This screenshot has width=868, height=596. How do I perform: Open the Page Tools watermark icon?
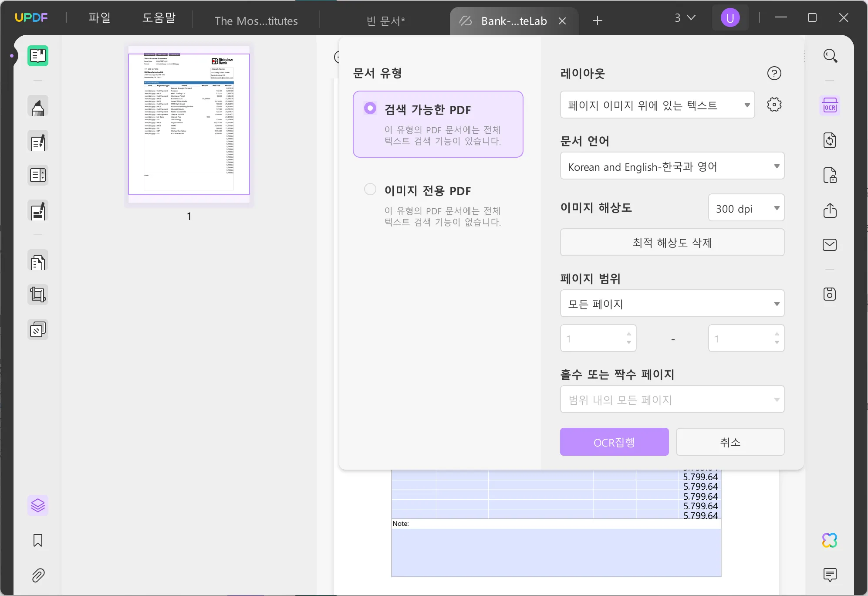click(38, 330)
